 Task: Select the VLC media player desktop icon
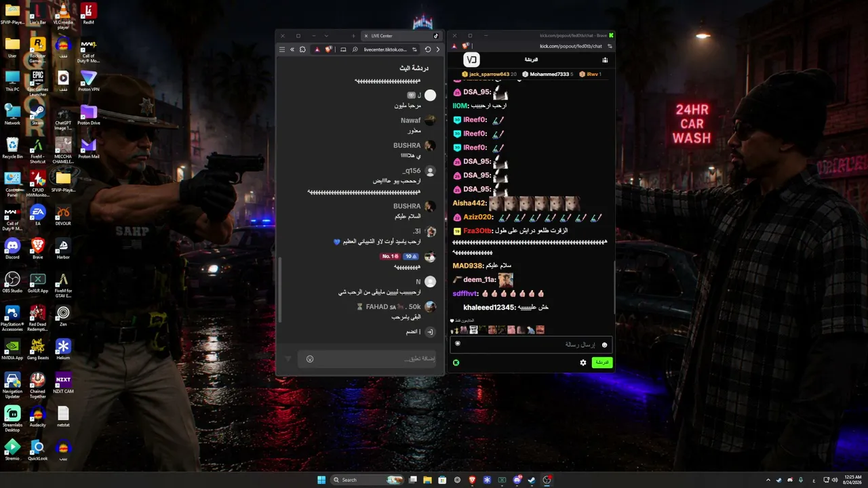63,16
